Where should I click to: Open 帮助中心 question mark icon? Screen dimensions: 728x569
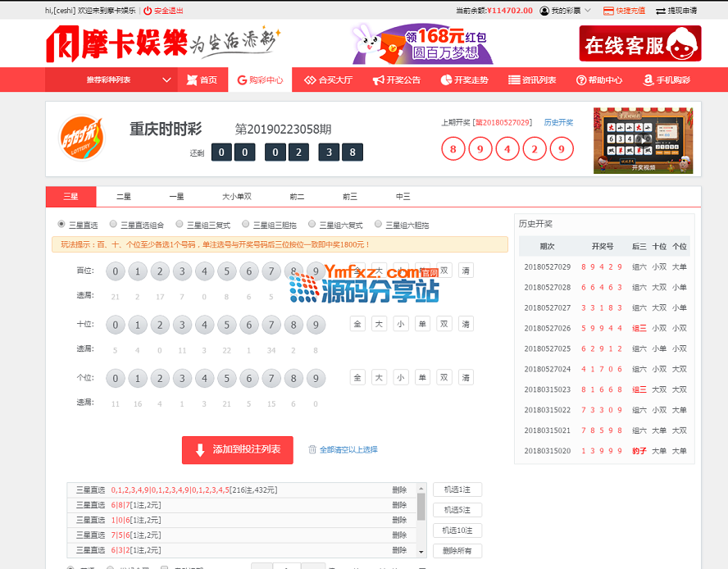[x=581, y=80]
